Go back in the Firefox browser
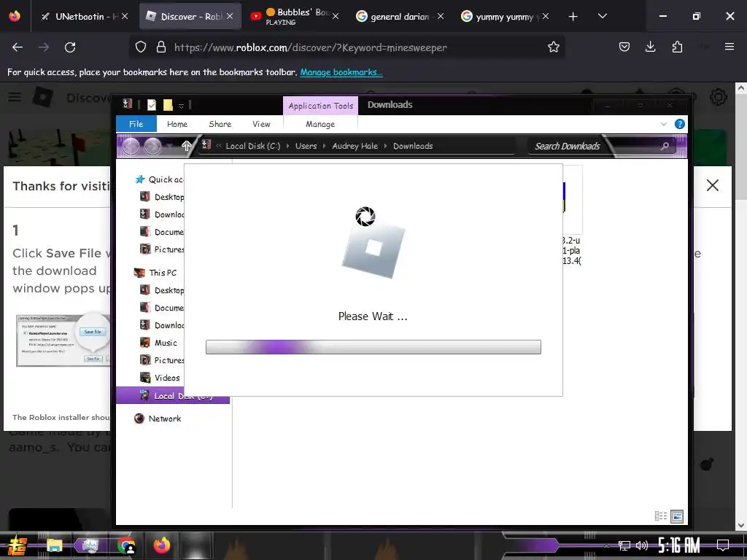 [18, 47]
